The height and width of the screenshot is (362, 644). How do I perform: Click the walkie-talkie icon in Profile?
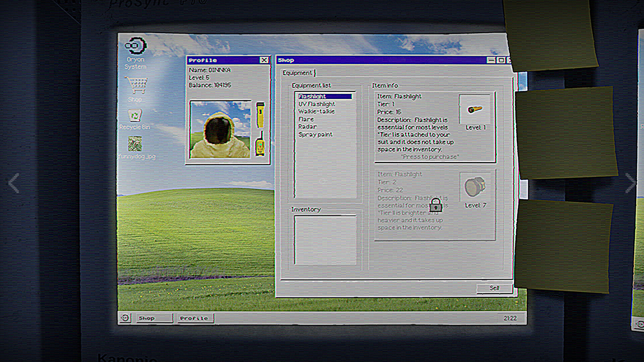[x=260, y=144]
